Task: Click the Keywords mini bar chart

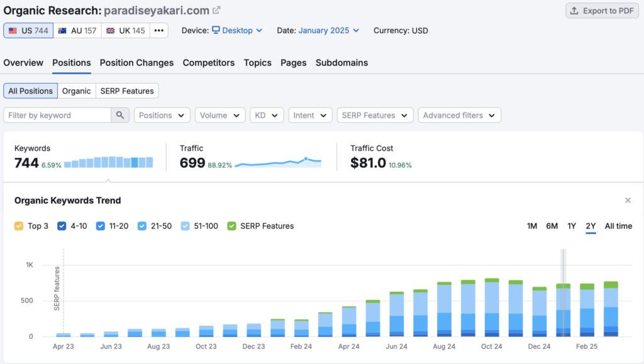Action: click(108, 162)
